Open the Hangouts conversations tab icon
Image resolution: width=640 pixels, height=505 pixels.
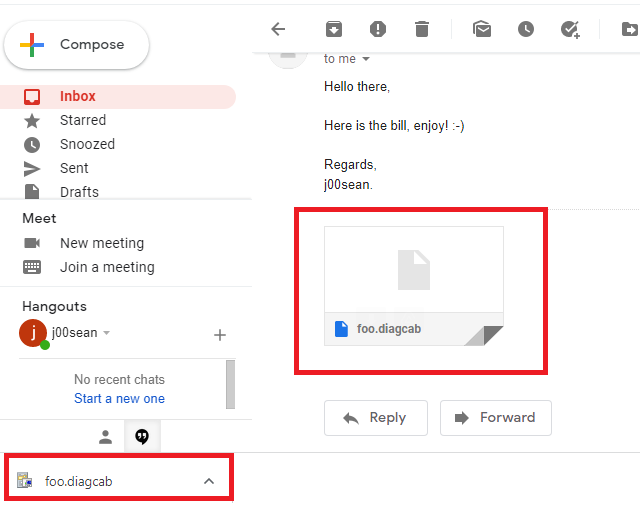[x=142, y=436]
